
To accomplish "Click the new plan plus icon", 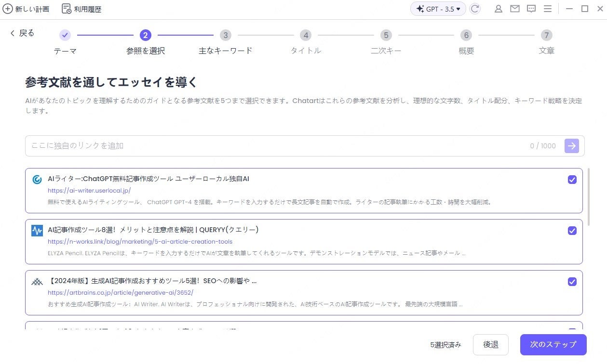I will 8,9.
